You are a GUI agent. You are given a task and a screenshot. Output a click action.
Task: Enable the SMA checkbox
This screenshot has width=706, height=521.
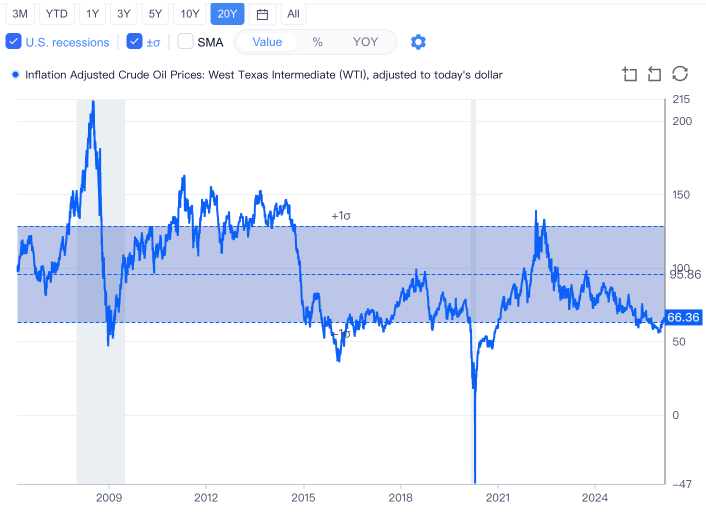[185, 41]
